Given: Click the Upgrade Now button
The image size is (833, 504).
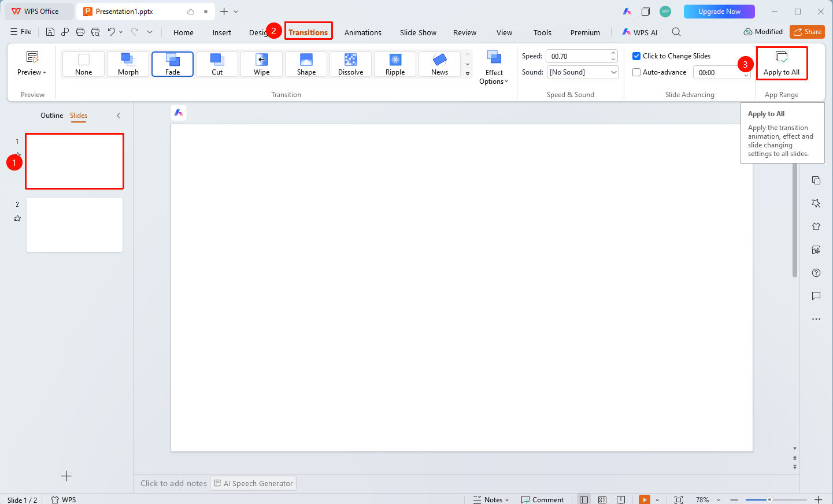Looking at the screenshot, I should (x=719, y=12).
